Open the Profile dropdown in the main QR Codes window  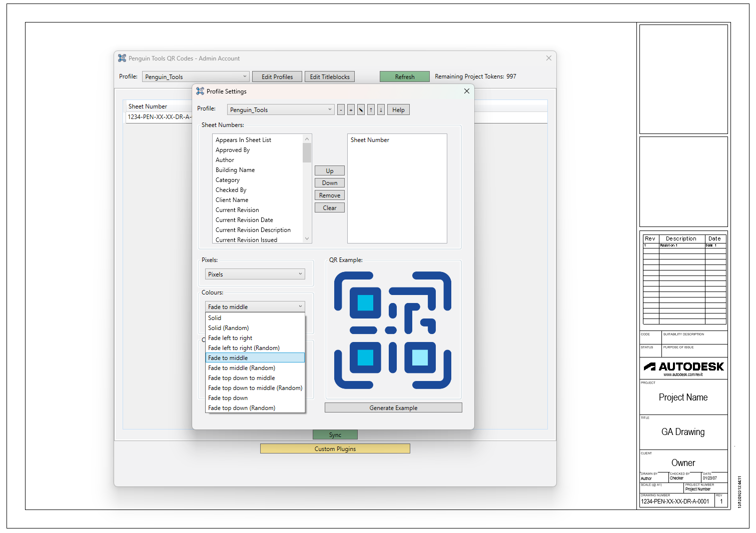[196, 76]
